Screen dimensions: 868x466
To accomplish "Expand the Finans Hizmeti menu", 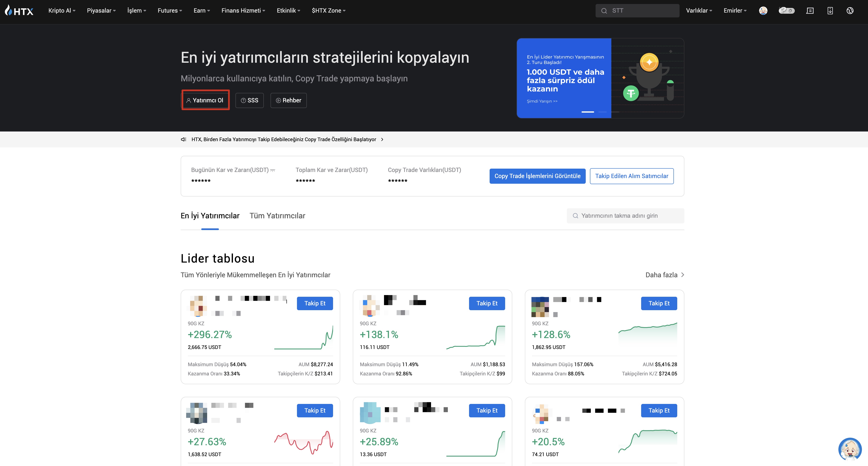I will pos(243,10).
